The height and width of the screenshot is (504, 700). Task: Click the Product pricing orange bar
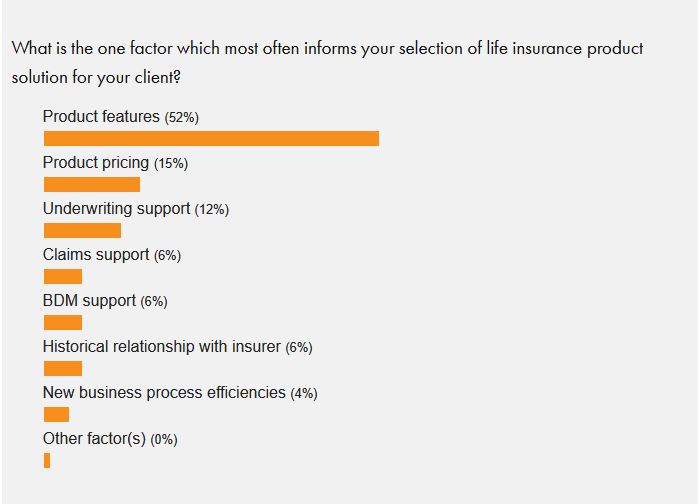pyautogui.click(x=92, y=184)
